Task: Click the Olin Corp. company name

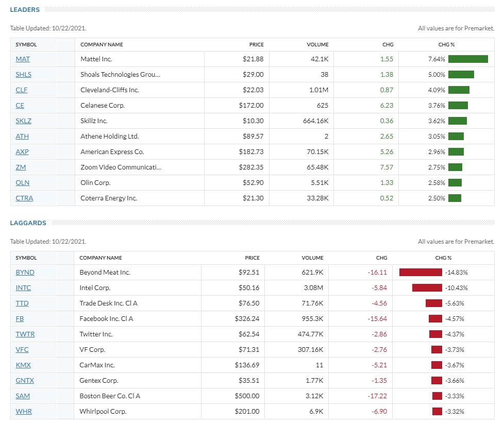Action: tap(95, 182)
